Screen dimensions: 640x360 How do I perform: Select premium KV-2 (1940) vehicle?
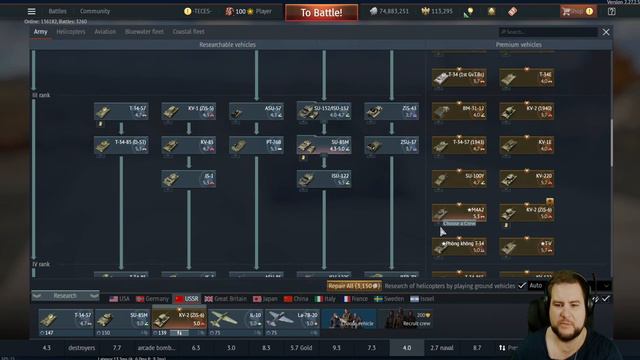[527, 111]
